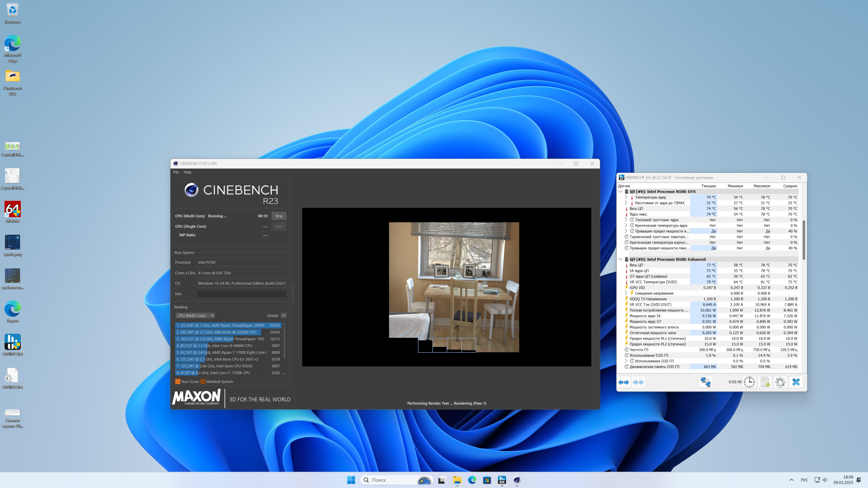The image size is (868, 488).
Task: Start logging with sheet-plus icon
Action: 765,382
